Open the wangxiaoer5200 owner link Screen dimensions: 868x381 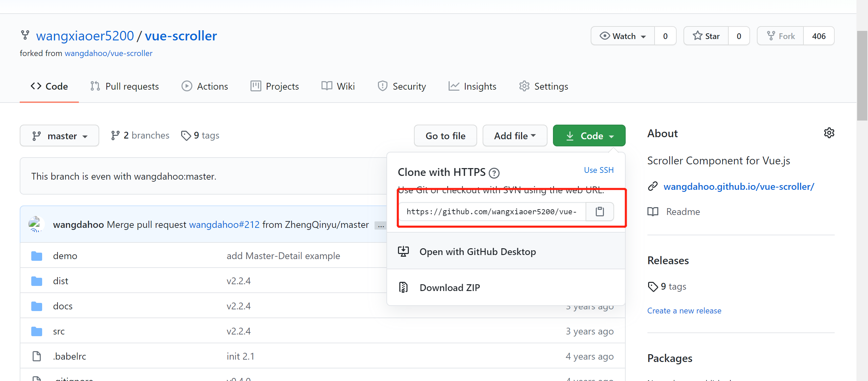85,36
